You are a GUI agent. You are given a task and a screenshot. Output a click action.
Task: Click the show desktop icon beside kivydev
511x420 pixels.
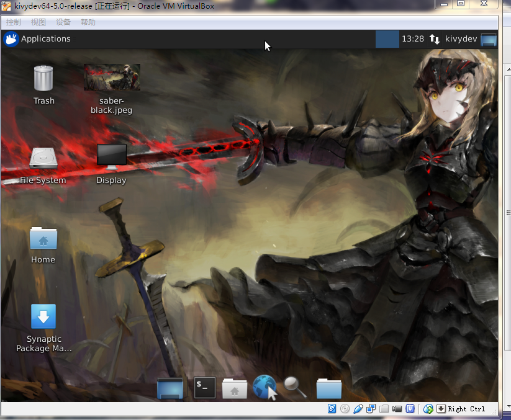tap(489, 40)
